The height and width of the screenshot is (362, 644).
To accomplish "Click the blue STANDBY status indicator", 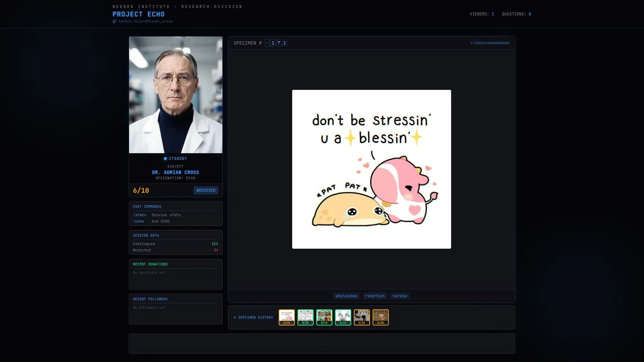I will tap(175, 158).
